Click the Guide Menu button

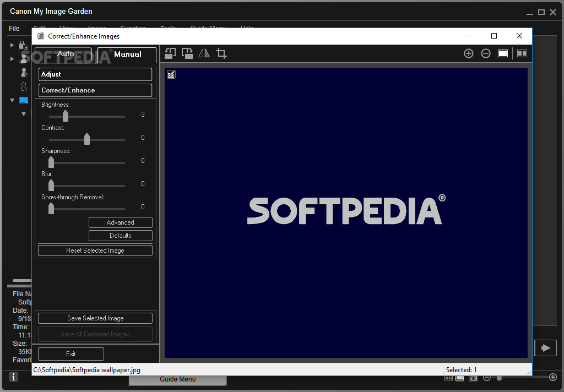point(177,379)
